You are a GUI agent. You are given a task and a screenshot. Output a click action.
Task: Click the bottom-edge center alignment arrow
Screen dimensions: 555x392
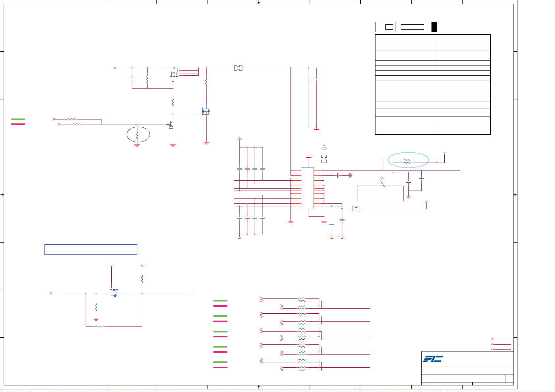click(259, 387)
